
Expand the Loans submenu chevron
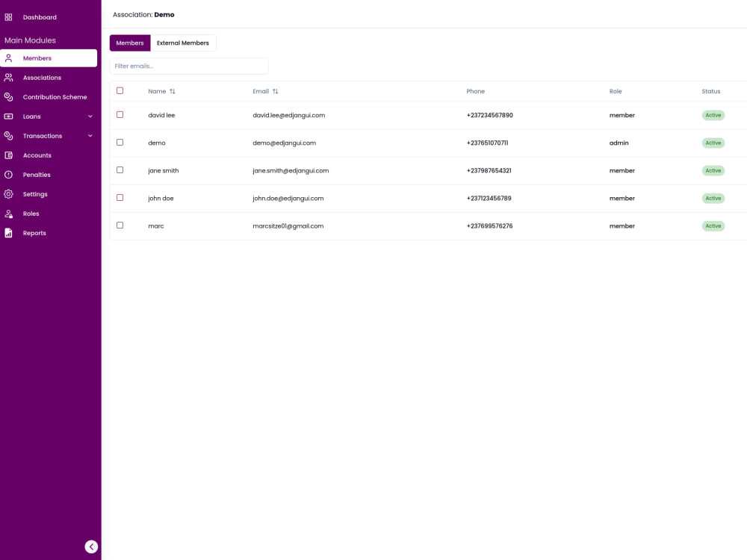(90, 116)
